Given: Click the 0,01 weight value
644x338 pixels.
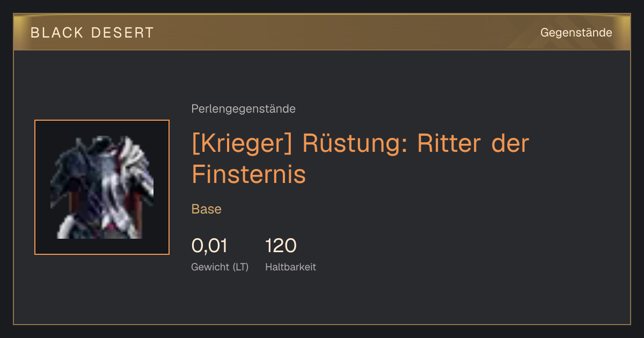Looking at the screenshot, I should [x=209, y=246].
